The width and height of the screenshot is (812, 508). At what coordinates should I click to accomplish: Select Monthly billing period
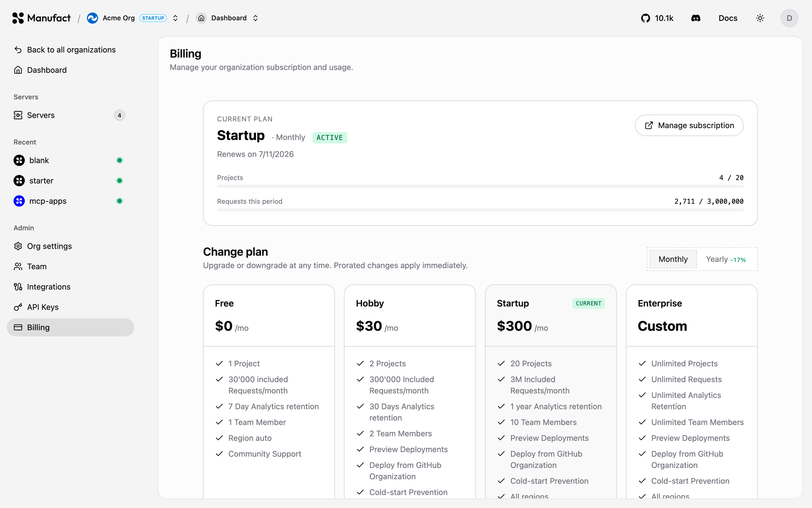click(x=673, y=259)
